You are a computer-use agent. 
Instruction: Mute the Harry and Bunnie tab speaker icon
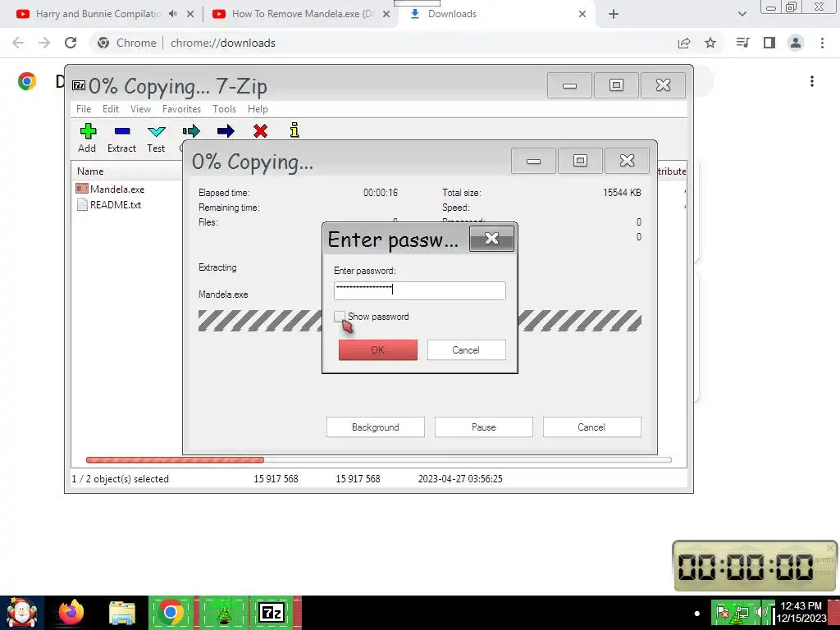click(x=172, y=14)
